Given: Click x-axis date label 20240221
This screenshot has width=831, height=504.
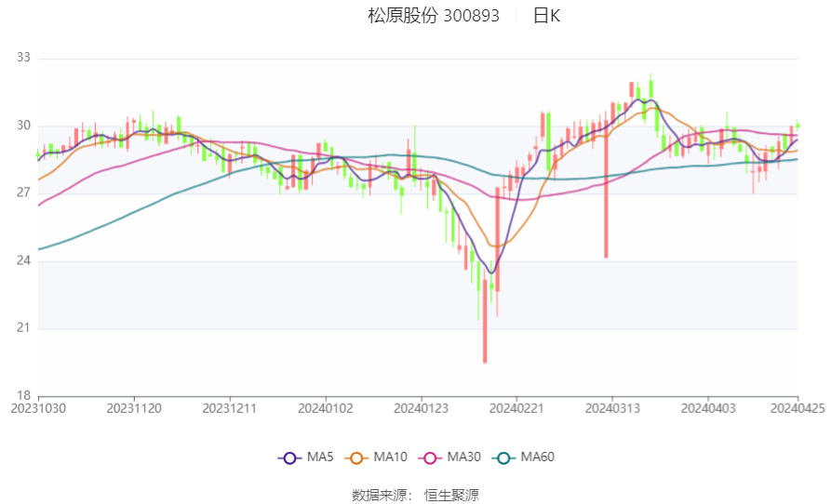Looking at the screenshot, I should pyautogui.click(x=516, y=409).
